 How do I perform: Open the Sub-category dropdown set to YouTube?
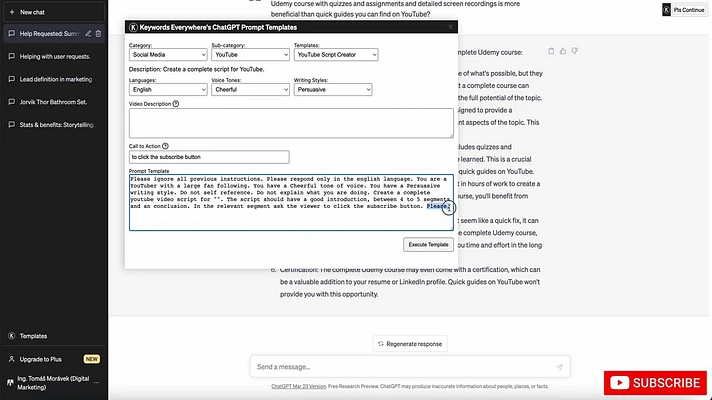[x=250, y=54]
